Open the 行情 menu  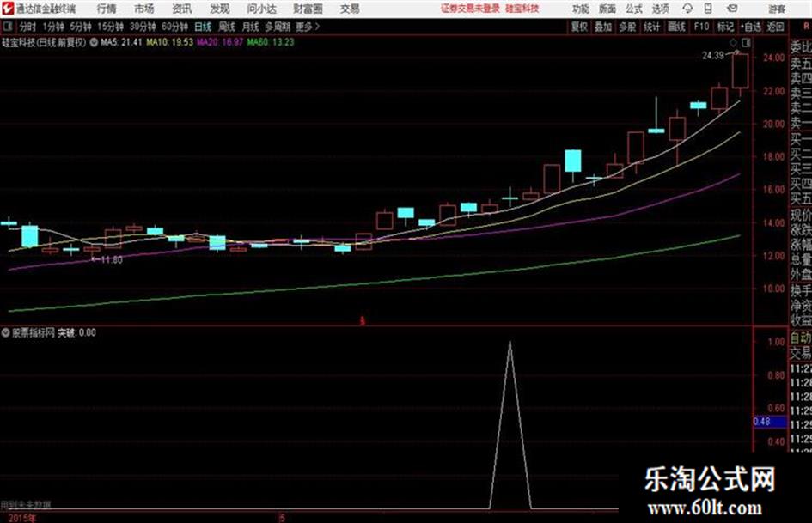[107, 9]
